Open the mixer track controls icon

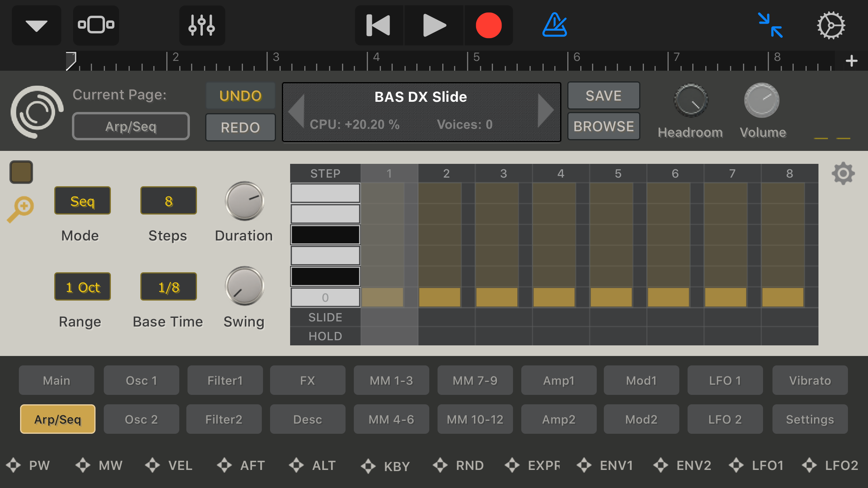click(202, 26)
